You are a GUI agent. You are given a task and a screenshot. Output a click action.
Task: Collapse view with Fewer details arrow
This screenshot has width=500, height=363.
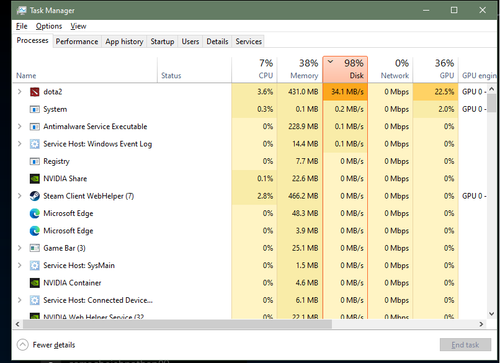click(x=23, y=345)
